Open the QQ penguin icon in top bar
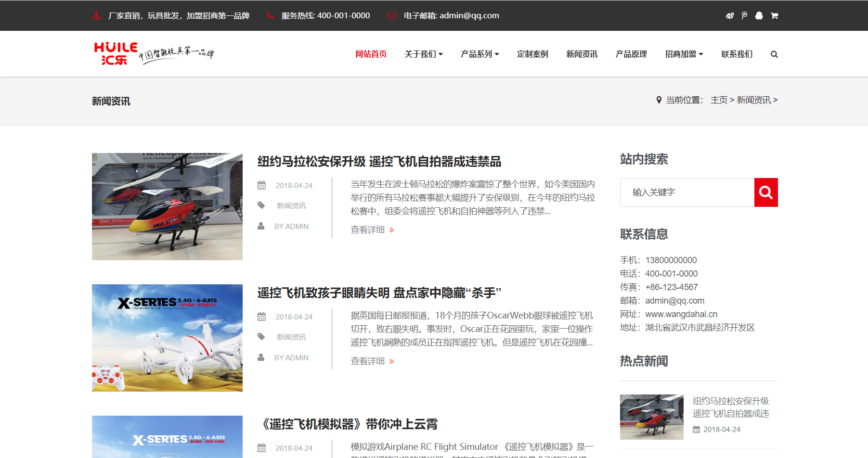Image resolution: width=868 pixels, height=458 pixels. [x=759, y=15]
